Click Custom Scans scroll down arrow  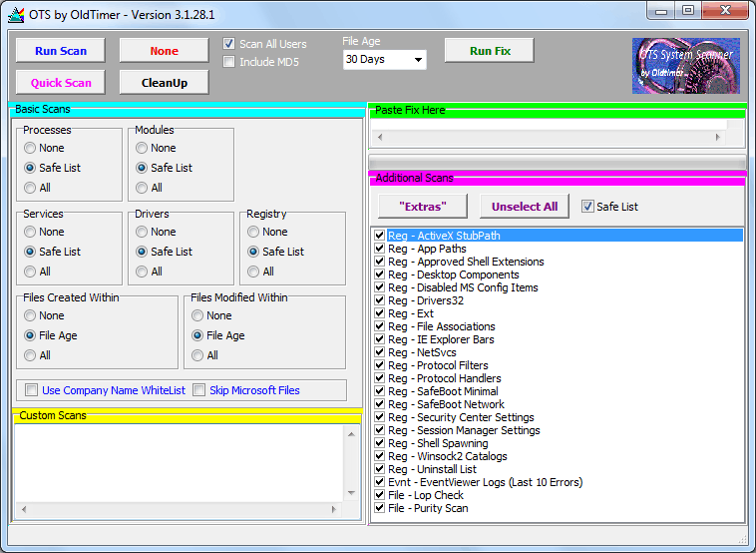click(351, 493)
